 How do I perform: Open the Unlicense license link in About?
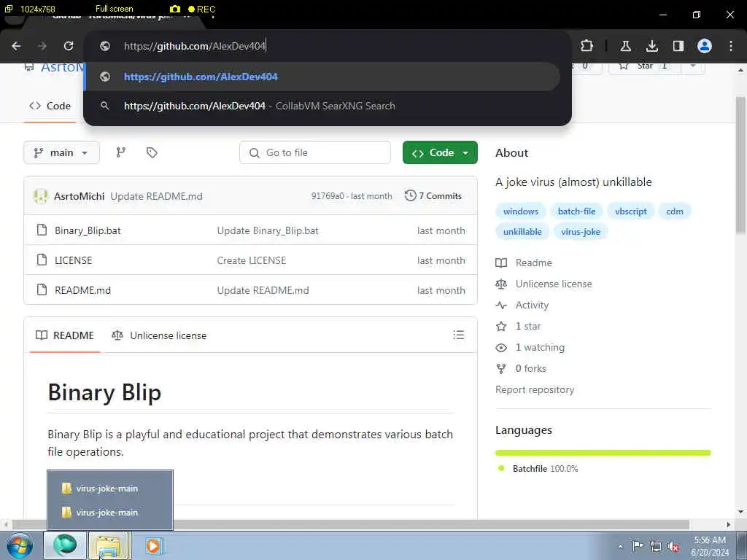[544, 284]
